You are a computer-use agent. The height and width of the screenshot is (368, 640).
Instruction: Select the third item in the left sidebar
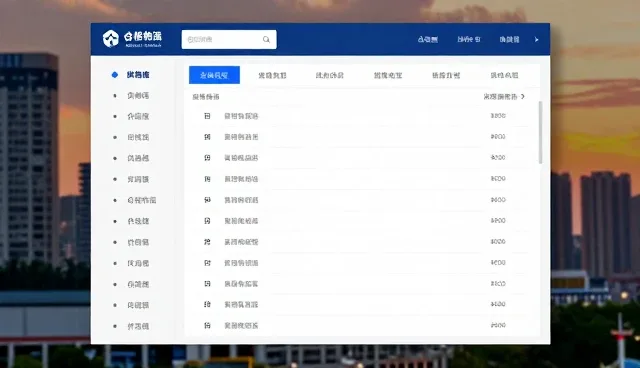coord(138,116)
